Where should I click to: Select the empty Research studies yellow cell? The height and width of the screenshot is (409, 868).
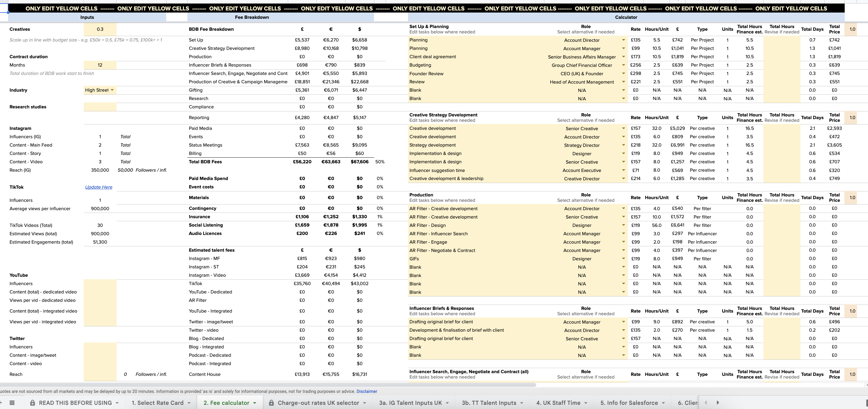click(x=100, y=107)
